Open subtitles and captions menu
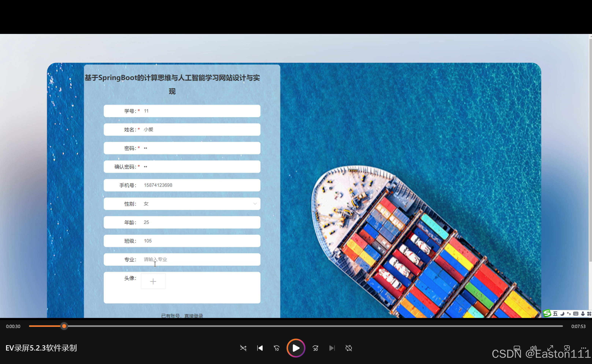Screen dimensions: 592x364 (517, 348)
